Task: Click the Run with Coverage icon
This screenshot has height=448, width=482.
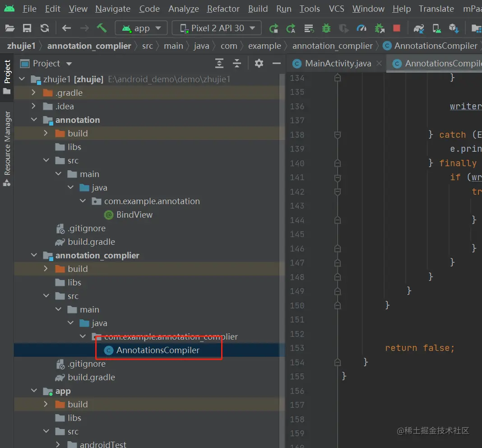Action: [x=343, y=28]
